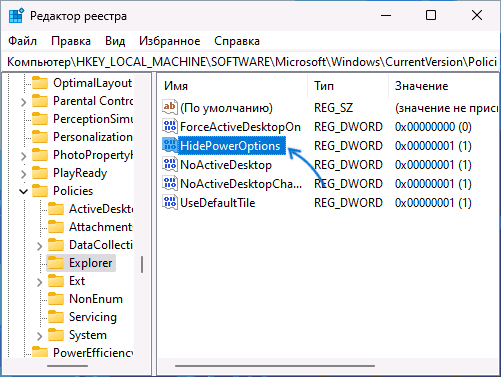
Task: Select the Servicing key label in tree
Action: tap(93, 317)
